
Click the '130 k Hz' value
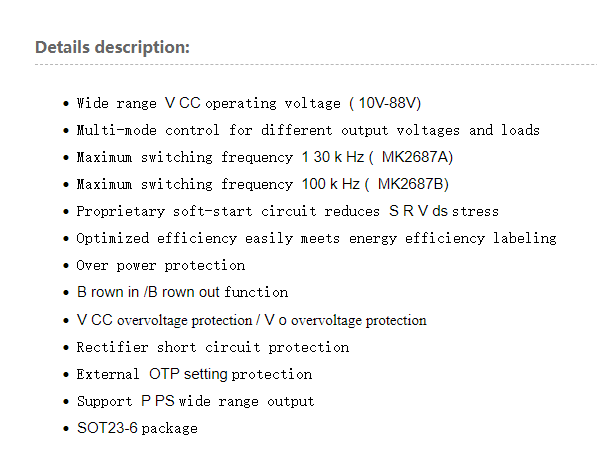click(333, 157)
